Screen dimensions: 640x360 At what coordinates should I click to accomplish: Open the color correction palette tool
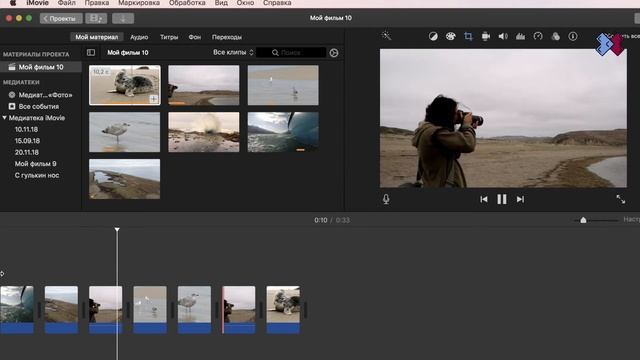451,36
